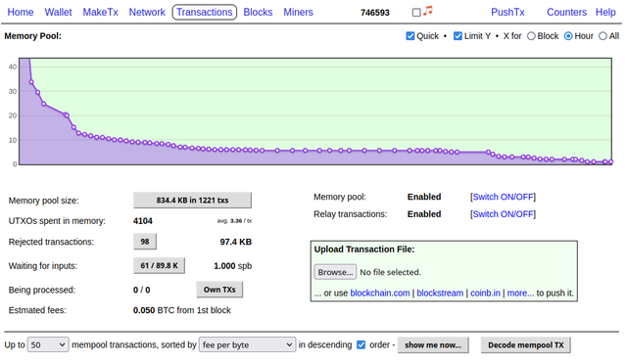The image size is (627, 364).
Task: Select the Transactions tab
Action: pyautogui.click(x=205, y=13)
